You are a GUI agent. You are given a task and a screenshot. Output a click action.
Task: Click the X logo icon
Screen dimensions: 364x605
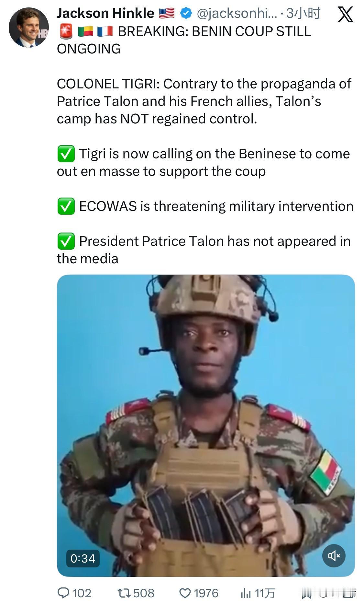(345, 15)
